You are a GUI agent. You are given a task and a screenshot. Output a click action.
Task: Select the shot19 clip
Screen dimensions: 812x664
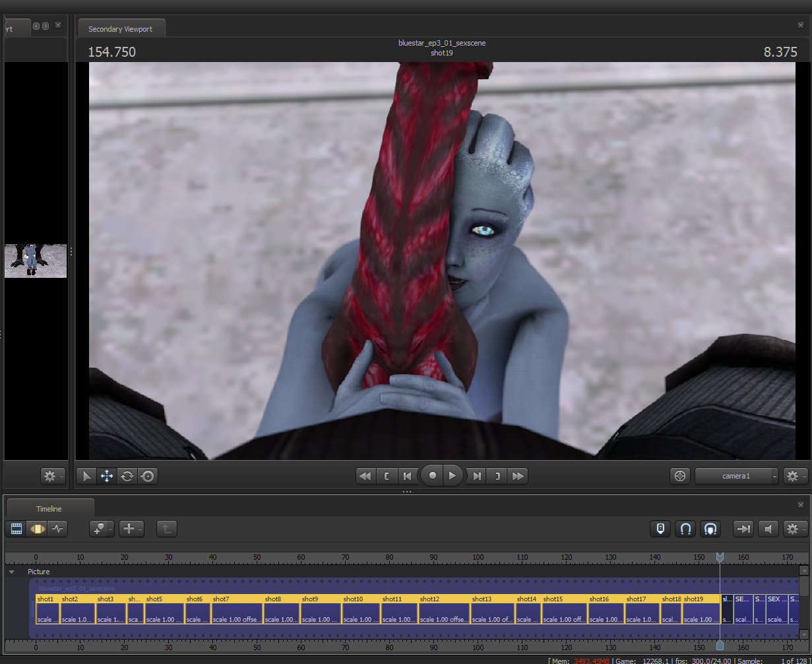701,609
